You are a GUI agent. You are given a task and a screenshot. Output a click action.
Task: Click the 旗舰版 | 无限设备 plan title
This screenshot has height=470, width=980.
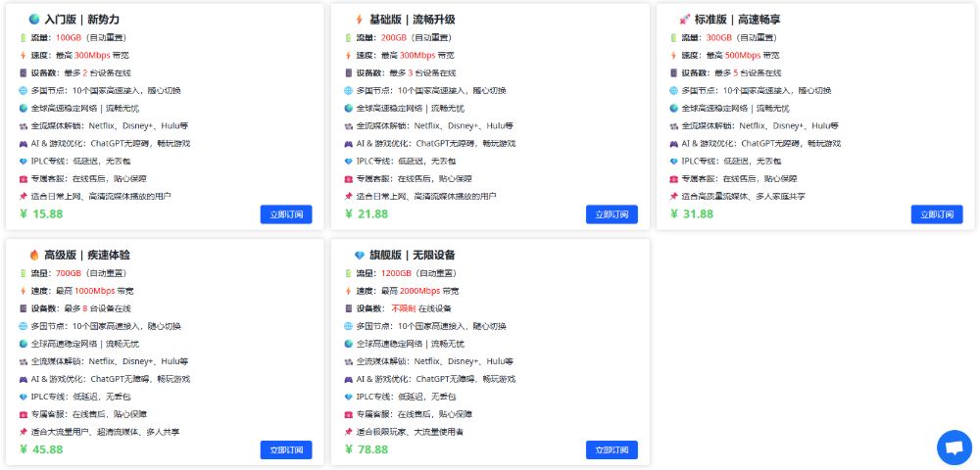pos(413,256)
